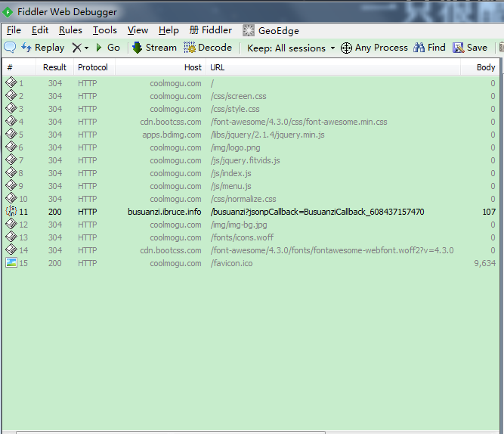Toggle the Decode button

(x=208, y=48)
